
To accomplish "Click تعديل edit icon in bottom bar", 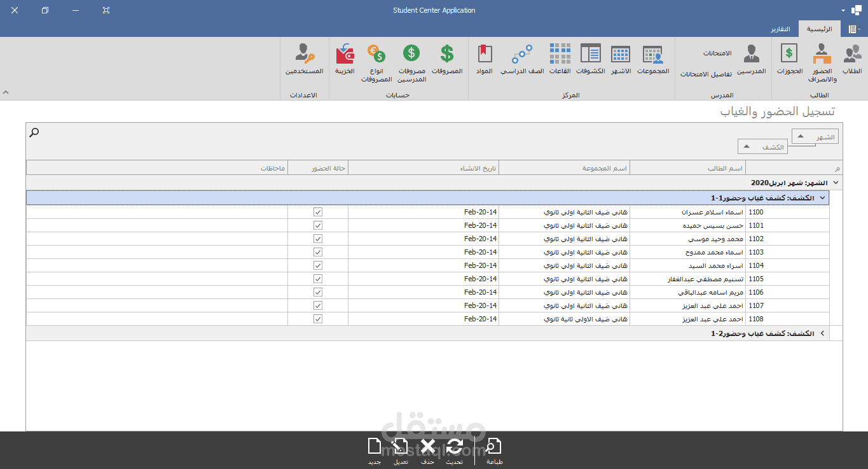I will [x=401, y=451].
